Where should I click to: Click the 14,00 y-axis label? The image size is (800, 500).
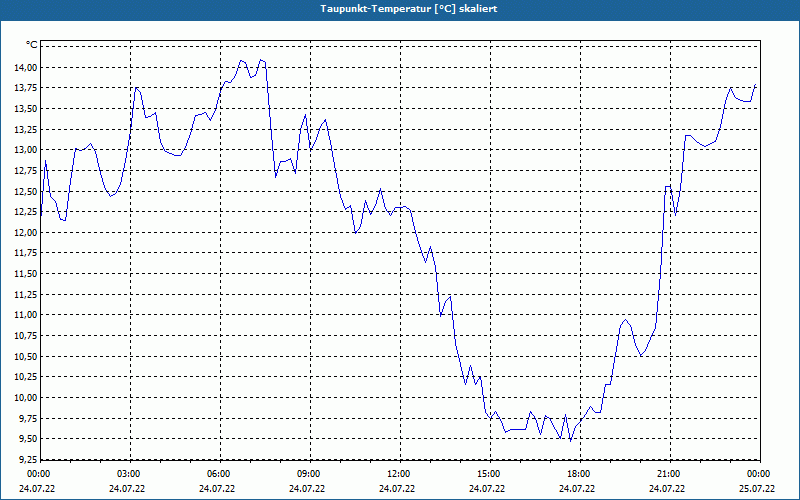coord(26,67)
